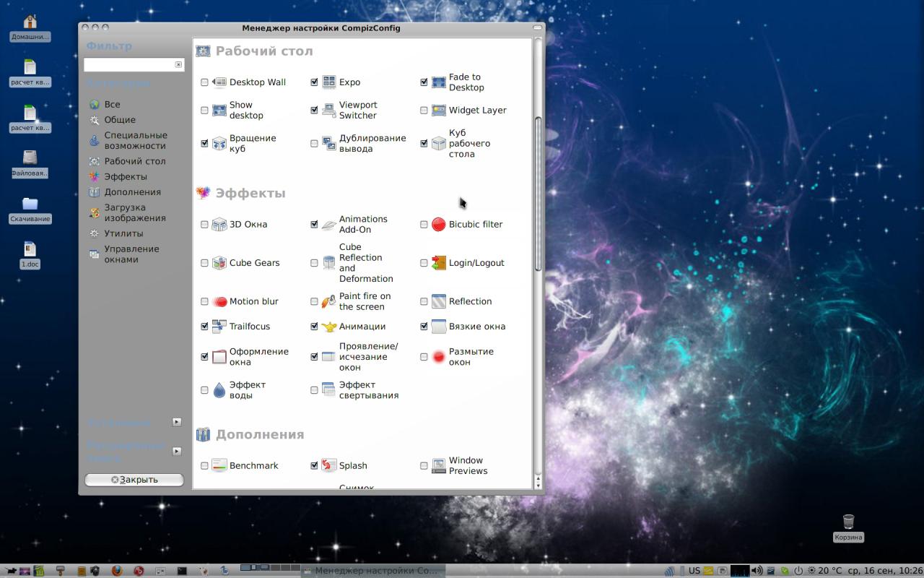
Task: Open the Splash plugin icon
Action: [x=329, y=466]
